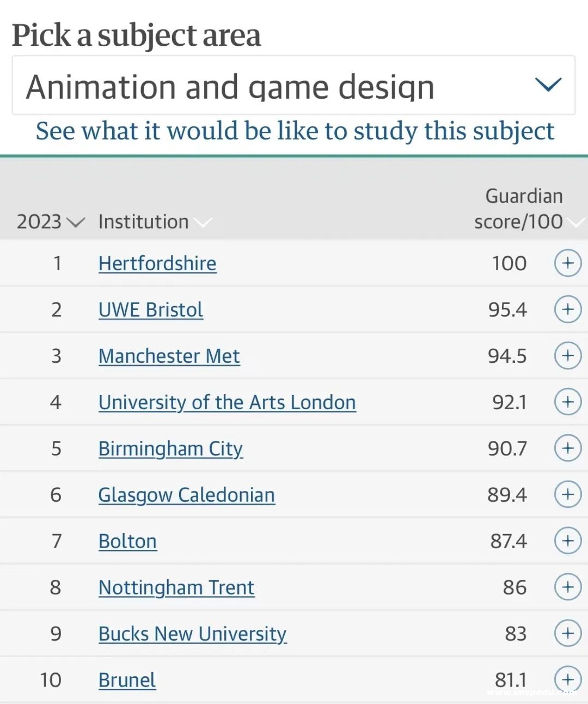This screenshot has height=704, width=588.
Task: Expand details for Hertfordshire row
Action: 568,263
